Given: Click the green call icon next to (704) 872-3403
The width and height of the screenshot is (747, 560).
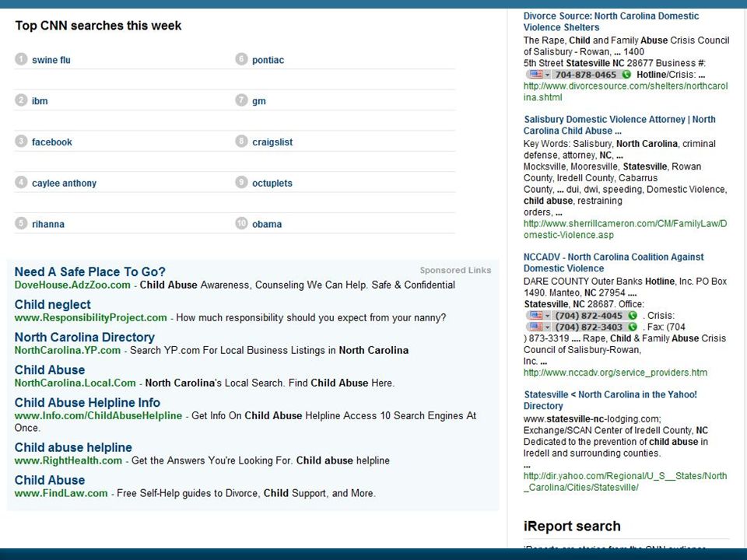Looking at the screenshot, I should pyautogui.click(x=633, y=327).
